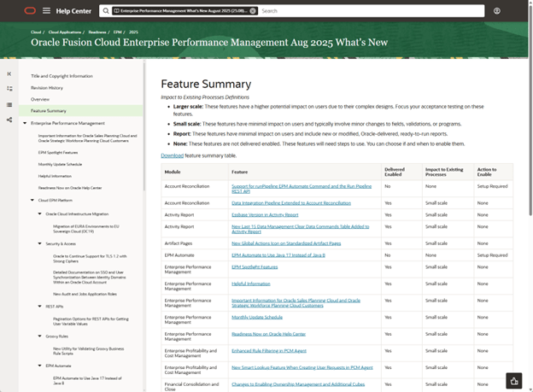
Task: Select Revision History in sidebar
Action: [47, 87]
